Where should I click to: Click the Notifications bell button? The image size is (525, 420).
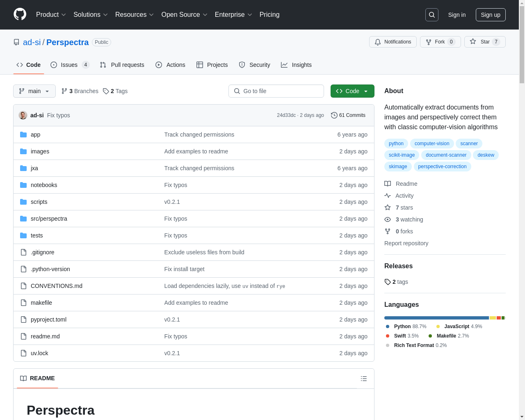coord(393,42)
